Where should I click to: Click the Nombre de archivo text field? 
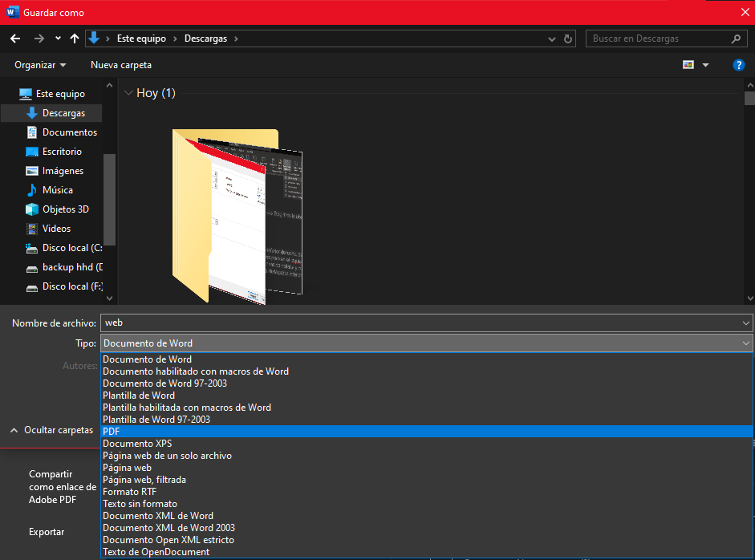(417, 323)
